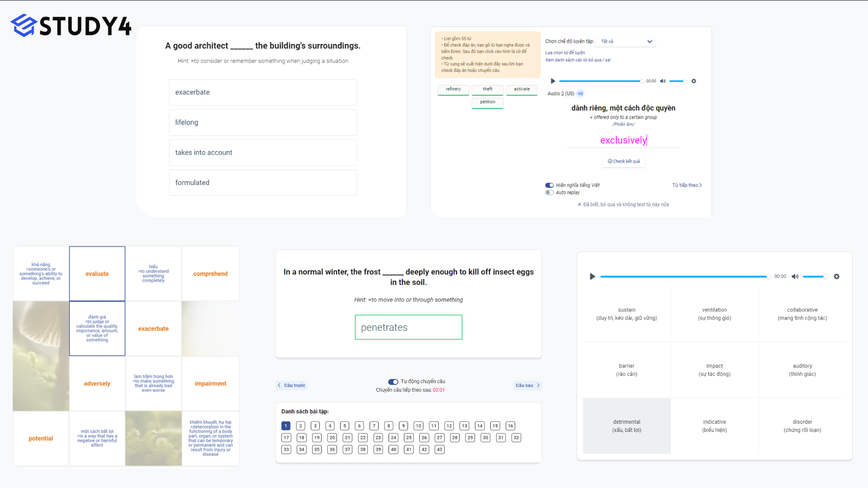Toggle Hiện nghĩa tiếng Việt switch
The image size is (868, 488).
pyautogui.click(x=549, y=185)
